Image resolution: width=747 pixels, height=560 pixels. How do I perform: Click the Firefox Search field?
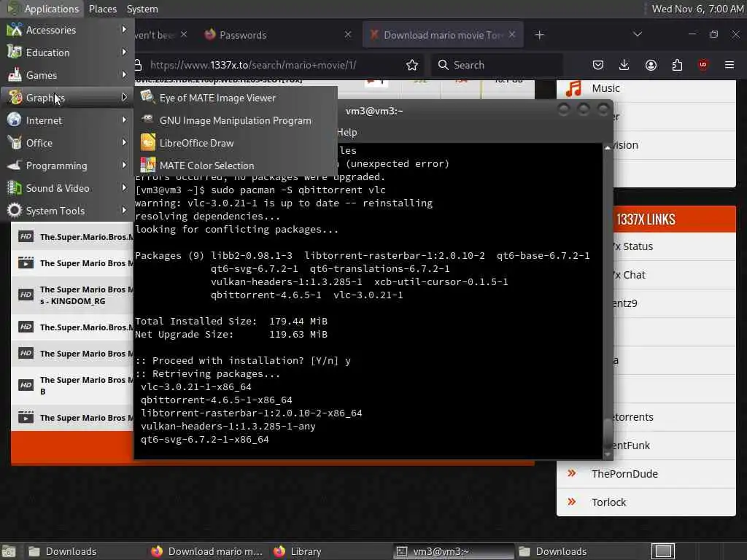click(498, 65)
